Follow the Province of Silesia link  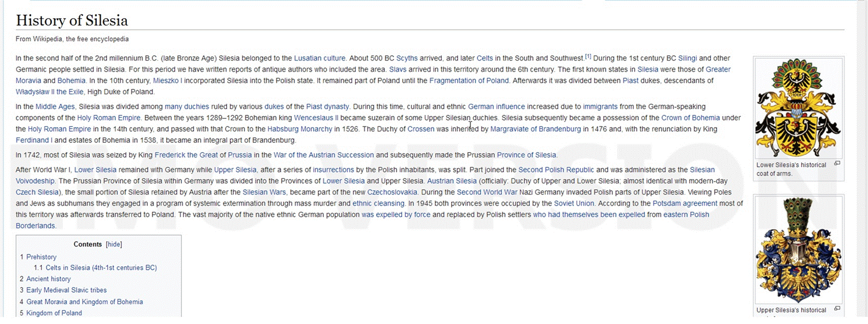[x=527, y=155]
